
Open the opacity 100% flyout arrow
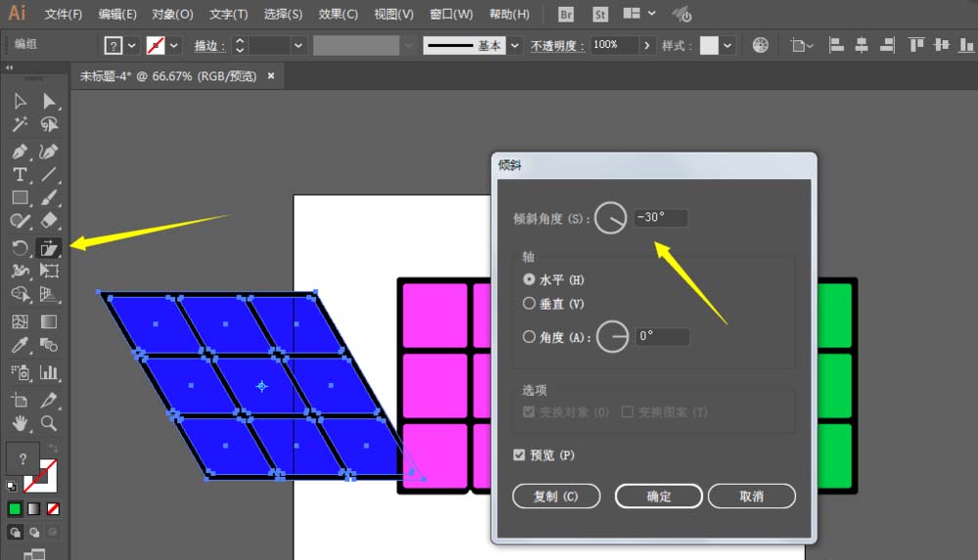(x=646, y=46)
